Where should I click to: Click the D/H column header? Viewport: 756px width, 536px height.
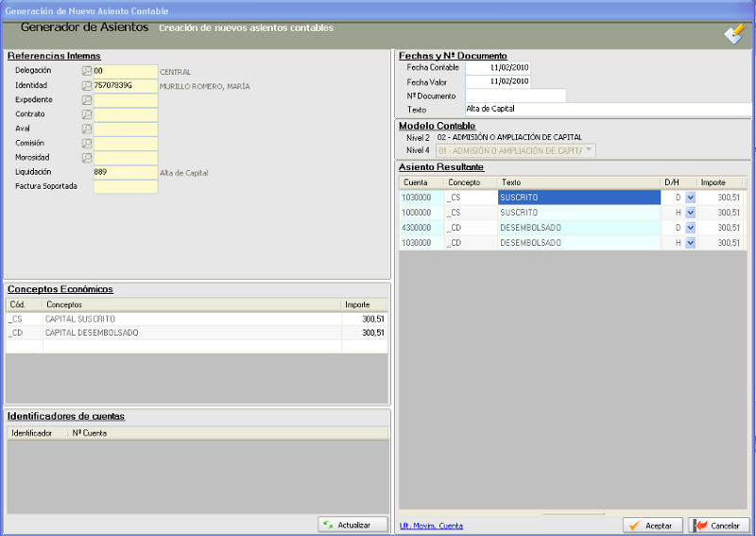coord(679,182)
